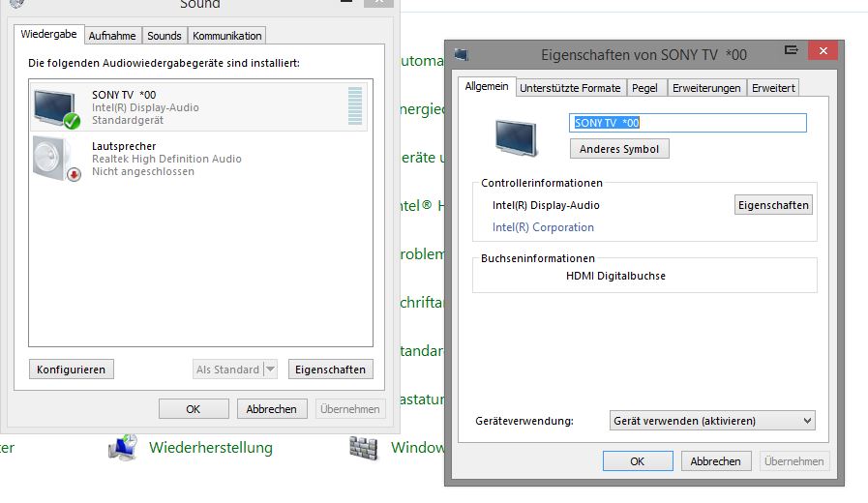This screenshot has width=868, height=503.
Task: Click the Windows firewall brick wall icon
Action: (x=363, y=448)
